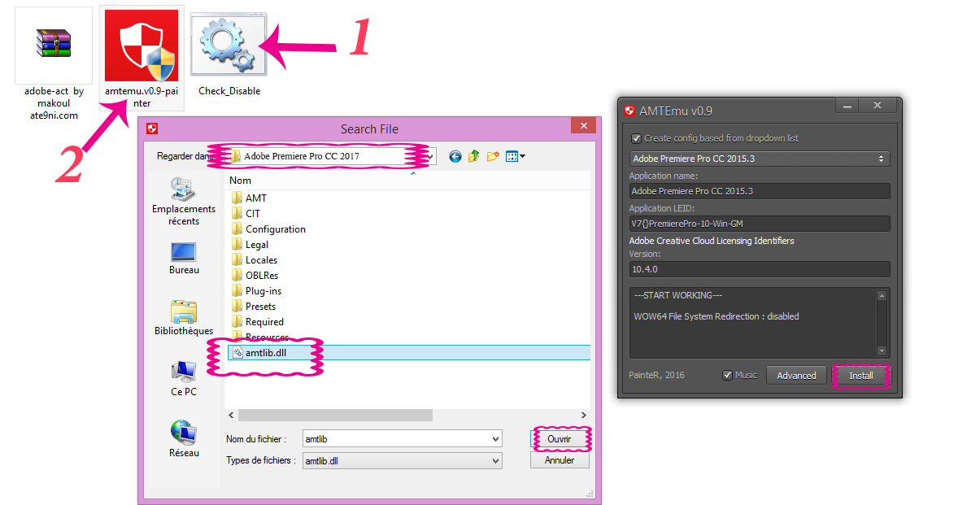The image size is (980, 505).
Task: Open the amtemu.v0.9-painter shield icon
Action: (x=142, y=47)
